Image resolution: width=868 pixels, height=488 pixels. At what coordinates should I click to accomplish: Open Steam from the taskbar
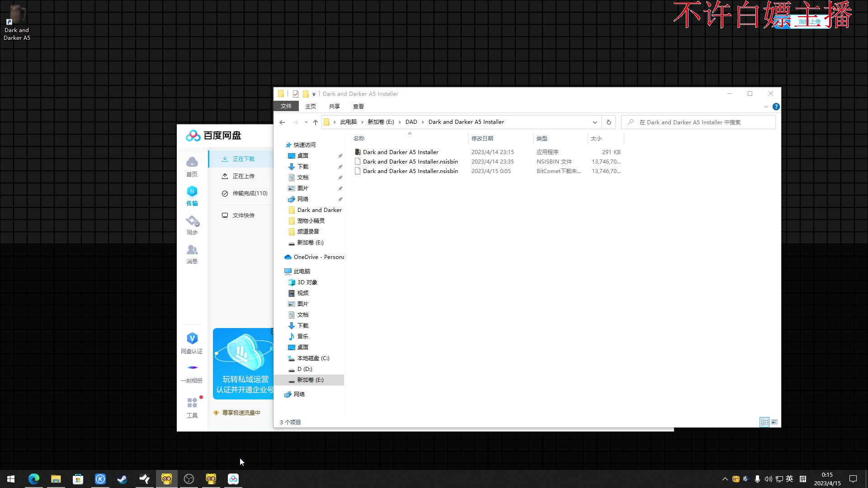pos(123,479)
